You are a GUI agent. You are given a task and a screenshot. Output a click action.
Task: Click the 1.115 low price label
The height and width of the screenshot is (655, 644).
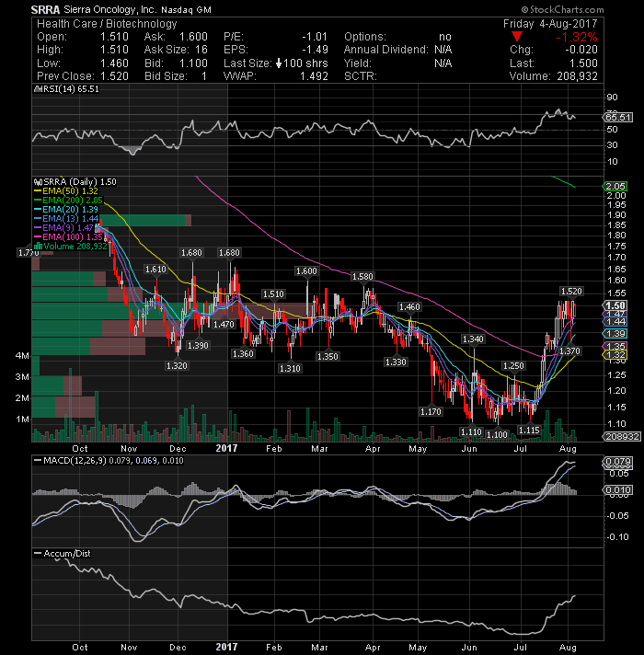[529, 430]
